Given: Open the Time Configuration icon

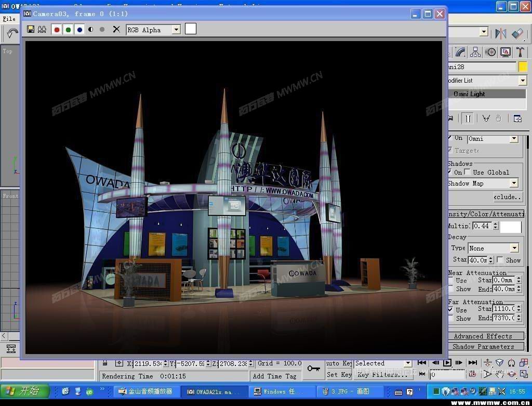Looking at the screenshot, I should [472, 374].
